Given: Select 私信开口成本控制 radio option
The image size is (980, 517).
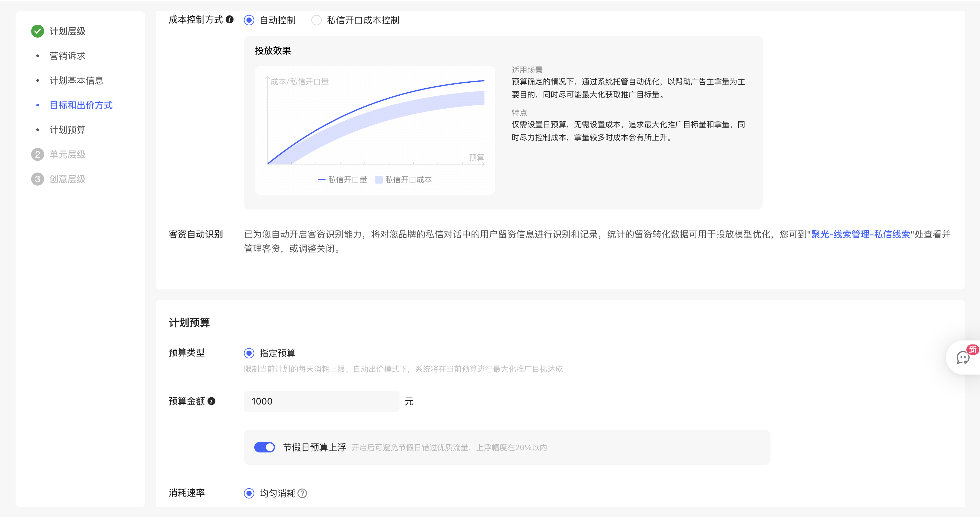Looking at the screenshot, I should (317, 20).
